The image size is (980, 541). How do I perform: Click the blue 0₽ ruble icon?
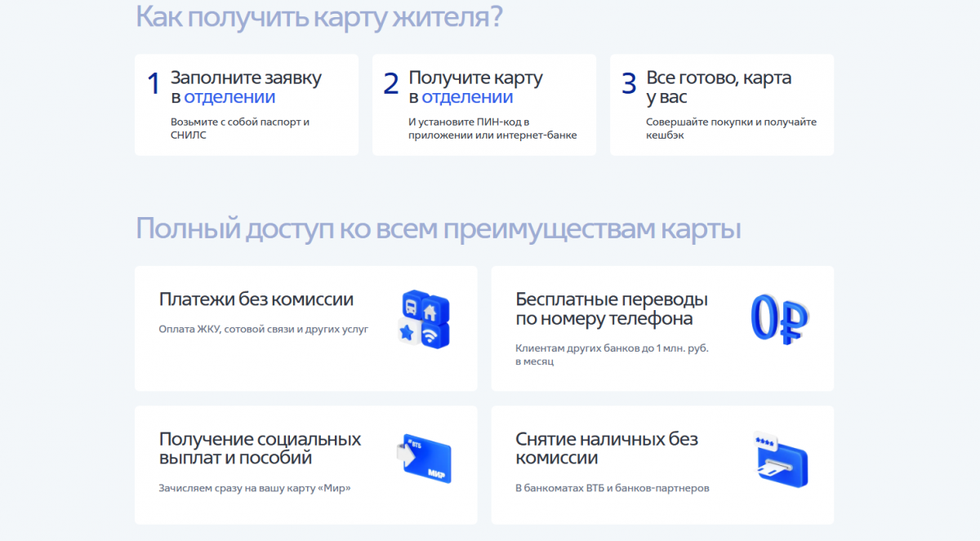(778, 317)
